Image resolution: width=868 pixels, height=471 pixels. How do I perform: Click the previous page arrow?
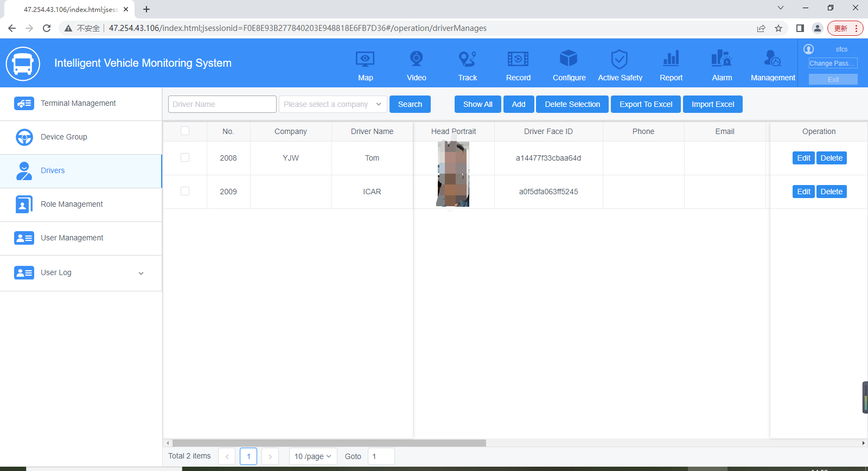point(227,456)
